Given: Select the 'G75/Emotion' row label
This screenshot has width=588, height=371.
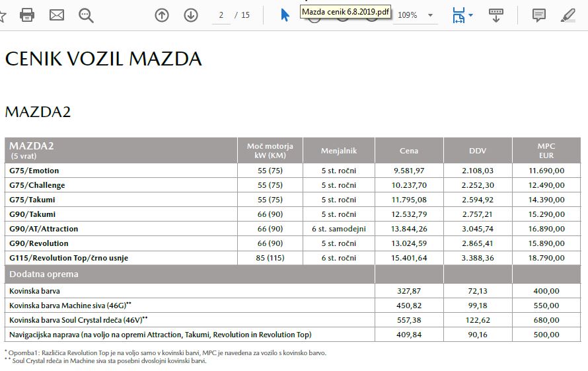Looking at the screenshot, I should (34, 171).
